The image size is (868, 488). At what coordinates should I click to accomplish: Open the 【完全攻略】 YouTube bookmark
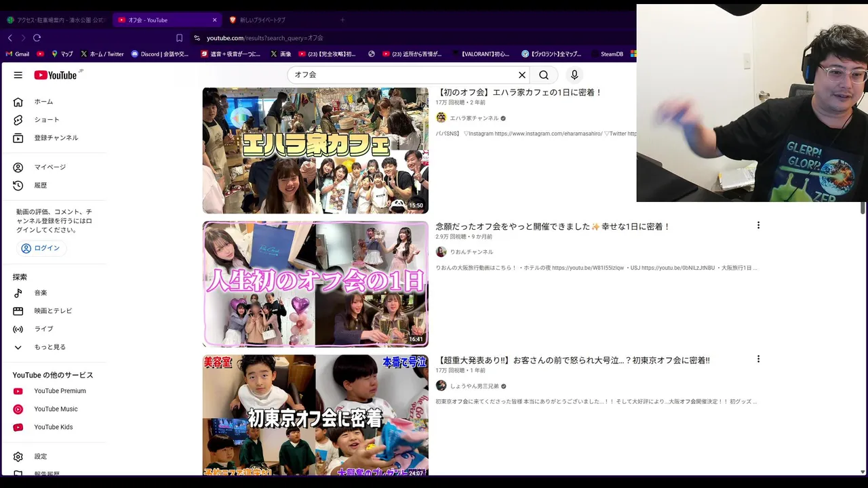[327, 54]
